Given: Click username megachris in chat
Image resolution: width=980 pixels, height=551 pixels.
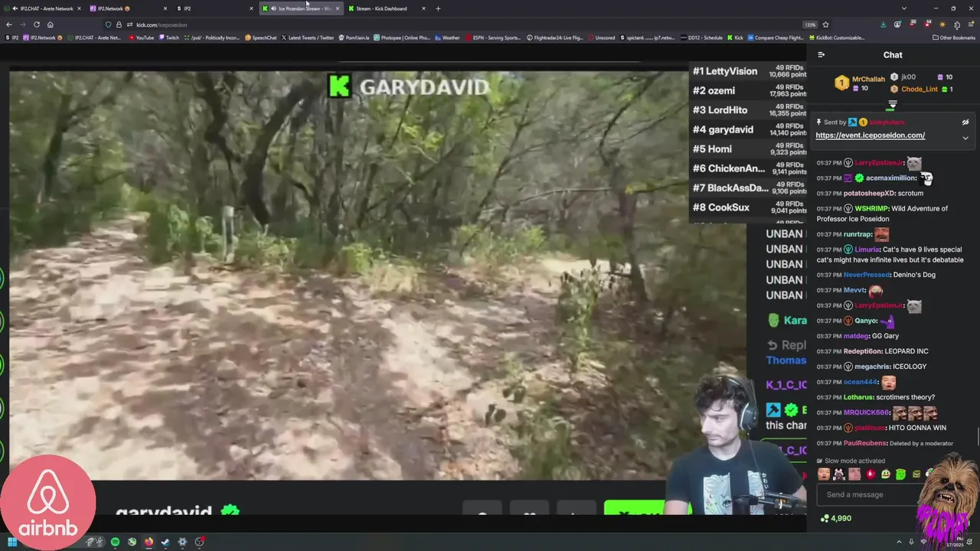Looking at the screenshot, I should coord(871,367).
